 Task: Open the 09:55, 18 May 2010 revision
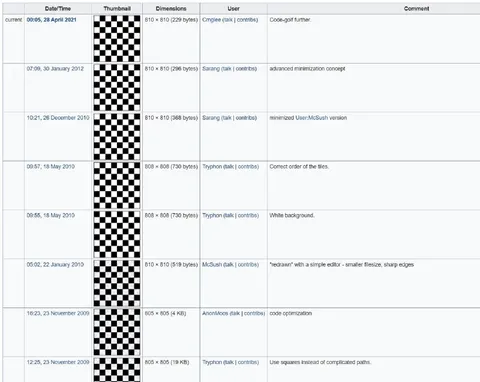point(51,216)
